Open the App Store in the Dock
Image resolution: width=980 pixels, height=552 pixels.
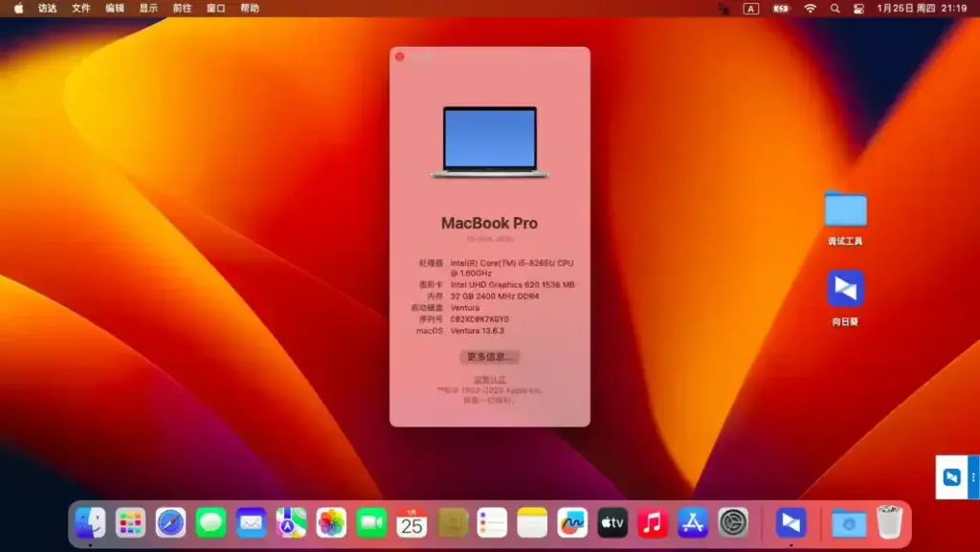tap(693, 522)
